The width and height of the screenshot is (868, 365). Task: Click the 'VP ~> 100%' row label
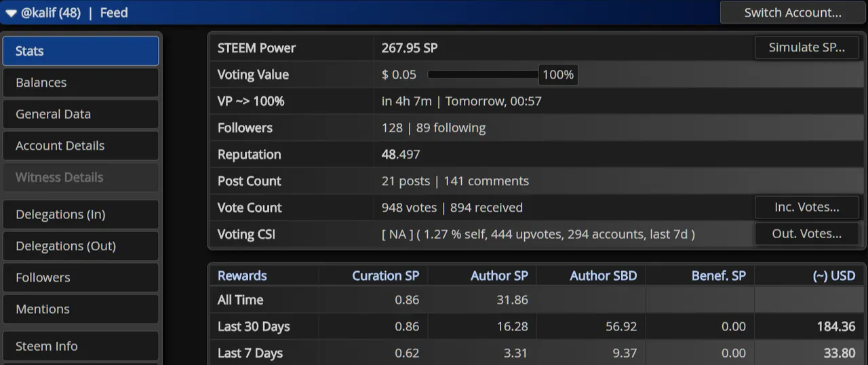(x=251, y=102)
